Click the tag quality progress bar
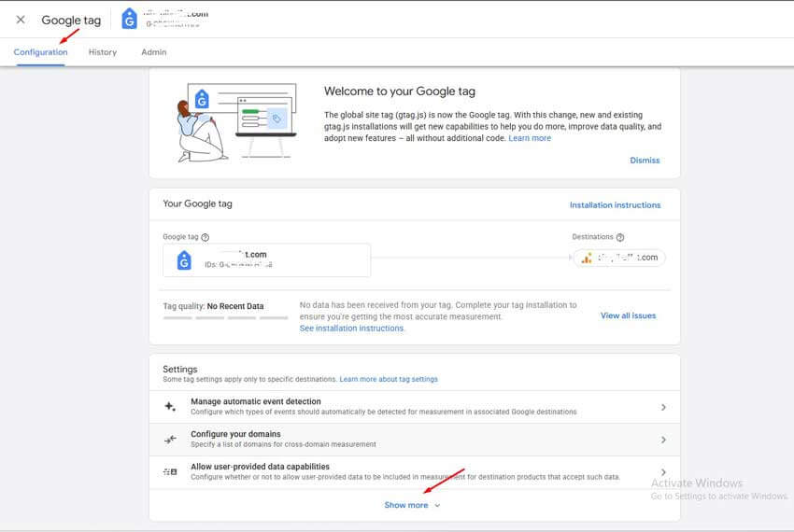This screenshot has width=794, height=532. [225, 318]
